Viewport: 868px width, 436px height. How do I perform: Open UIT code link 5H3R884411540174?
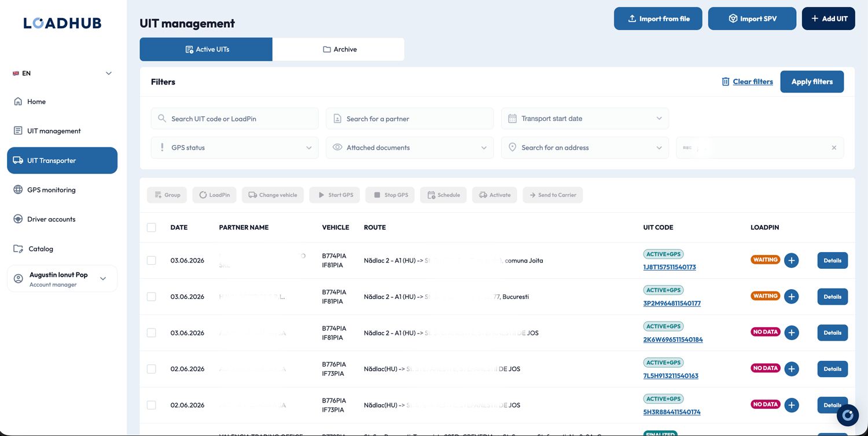pos(672,412)
